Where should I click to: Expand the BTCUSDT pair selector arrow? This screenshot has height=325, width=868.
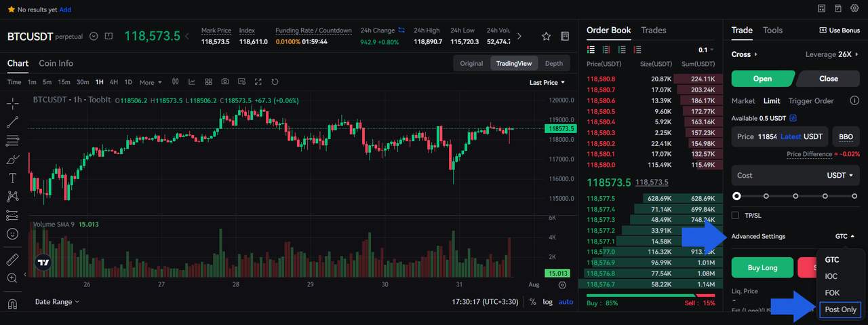[x=94, y=36]
